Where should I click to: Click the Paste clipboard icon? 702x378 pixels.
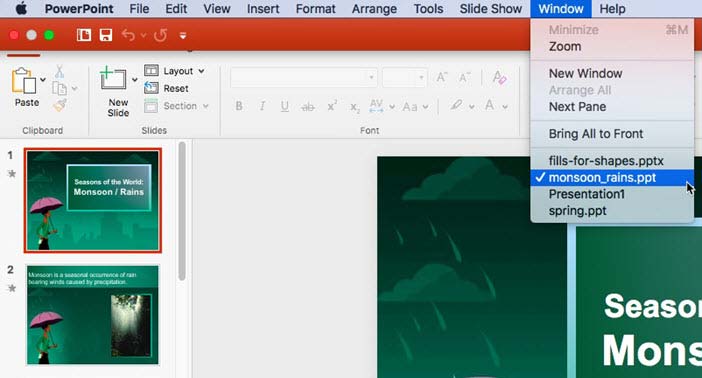click(x=25, y=81)
